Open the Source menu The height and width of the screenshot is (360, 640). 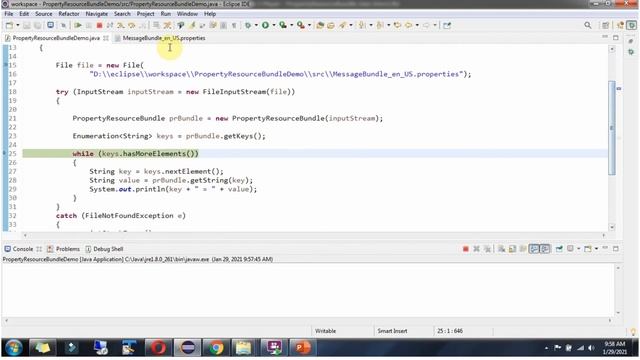(x=44, y=14)
